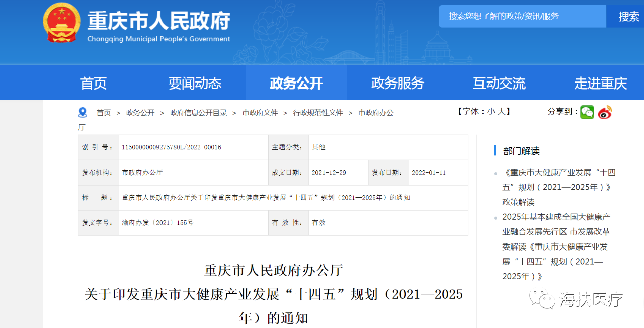
Task: Open the 首页 navigation tab
Action: coord(94,83)
